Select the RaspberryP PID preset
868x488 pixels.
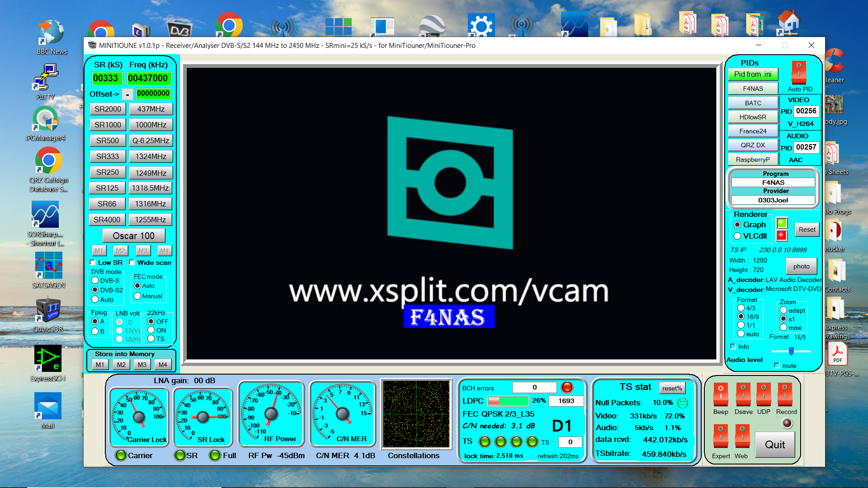[x=753, y=160]
